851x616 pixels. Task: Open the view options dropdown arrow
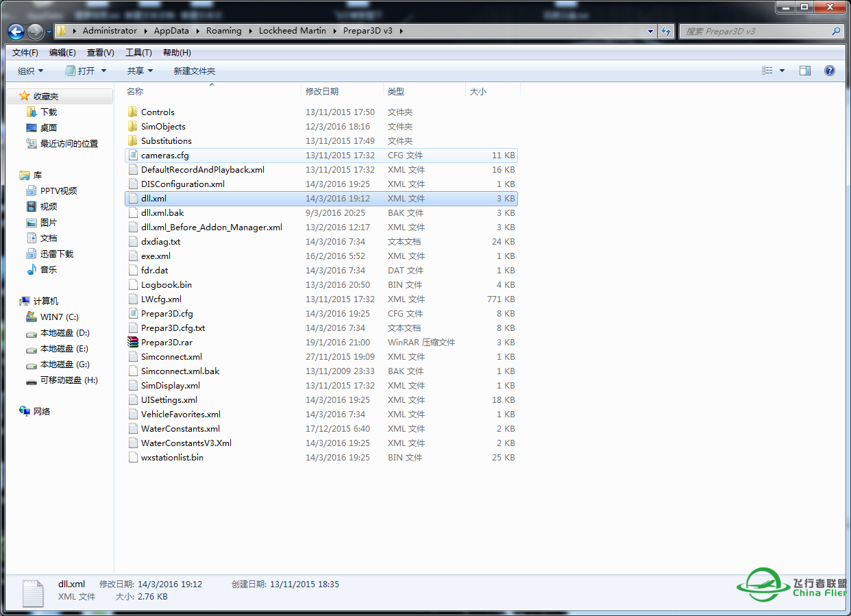pos(782,71)
